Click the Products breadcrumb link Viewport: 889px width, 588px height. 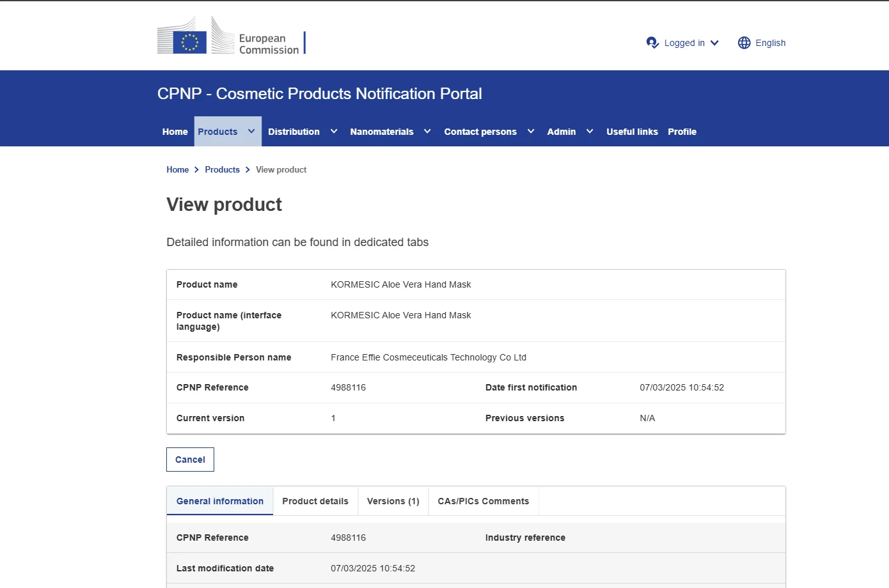(222, 169)
